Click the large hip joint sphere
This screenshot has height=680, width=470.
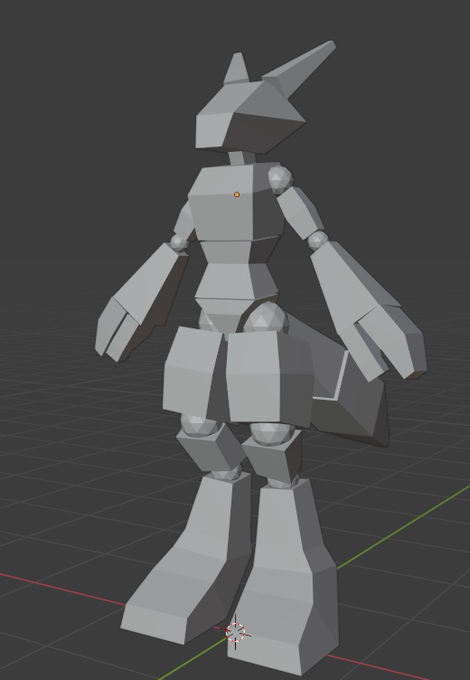click(265, 317)
